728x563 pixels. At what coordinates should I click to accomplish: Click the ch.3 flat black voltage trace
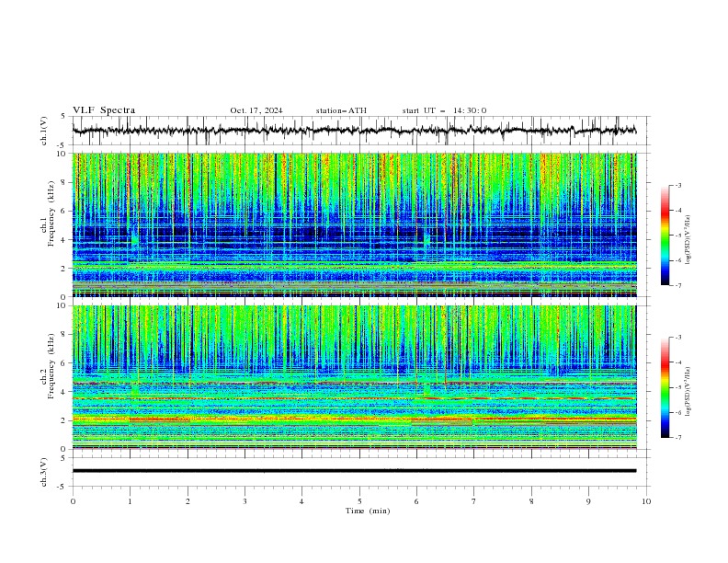click(x=354, y=471)
